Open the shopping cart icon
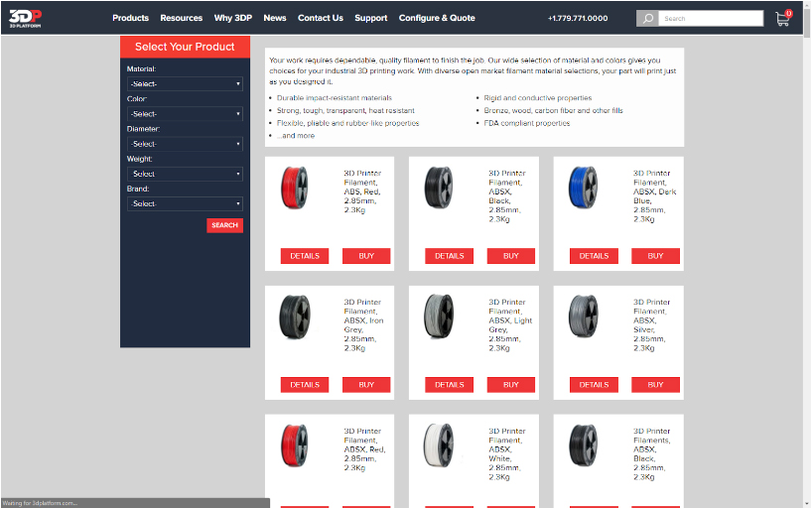 point(783,19)
